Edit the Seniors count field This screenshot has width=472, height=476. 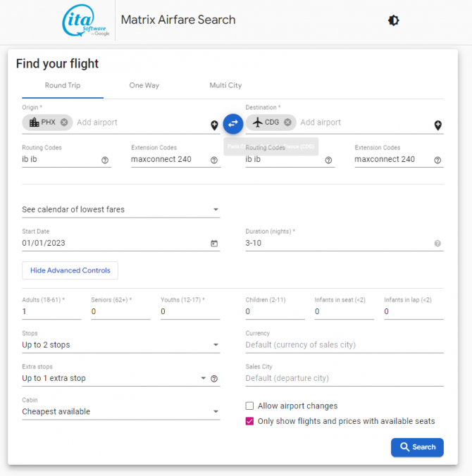coord(120,311)
